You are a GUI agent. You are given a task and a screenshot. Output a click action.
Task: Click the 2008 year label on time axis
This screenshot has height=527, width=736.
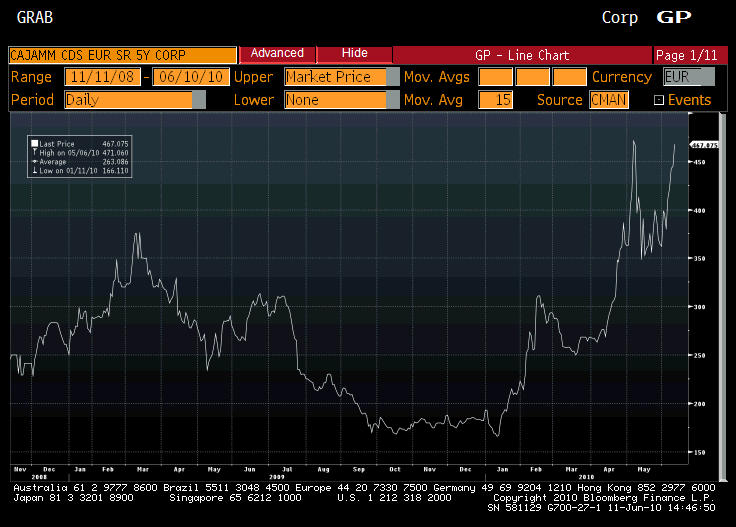[39, 477]
